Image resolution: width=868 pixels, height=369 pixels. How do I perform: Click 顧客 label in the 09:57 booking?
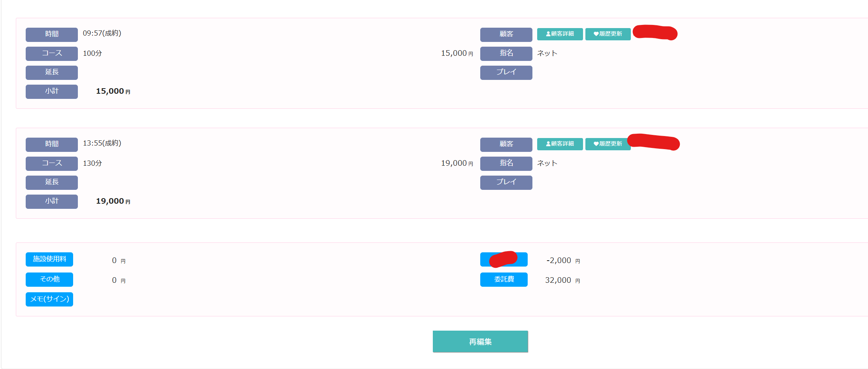click(506, 34)
